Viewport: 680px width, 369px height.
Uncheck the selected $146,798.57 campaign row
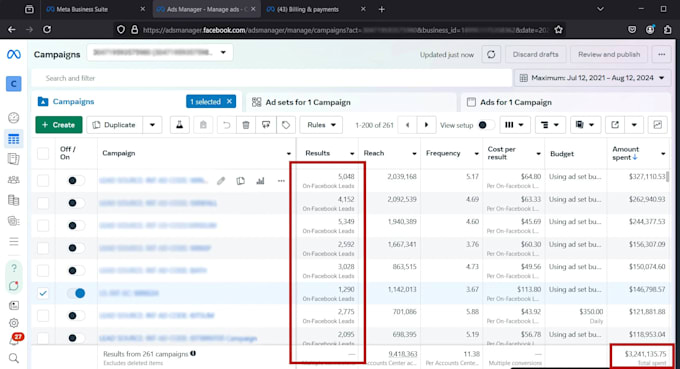(43, 293)
